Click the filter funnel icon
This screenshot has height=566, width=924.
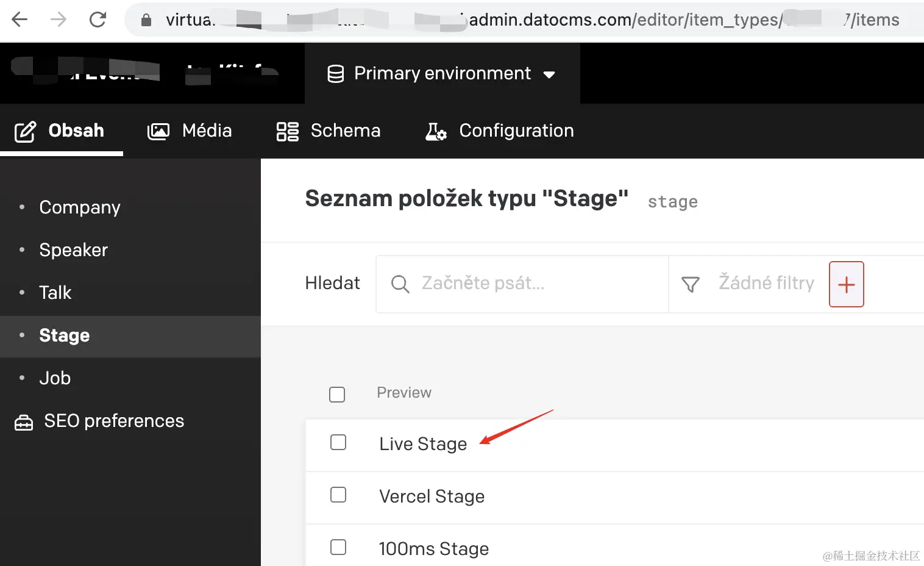pos(690,284)
